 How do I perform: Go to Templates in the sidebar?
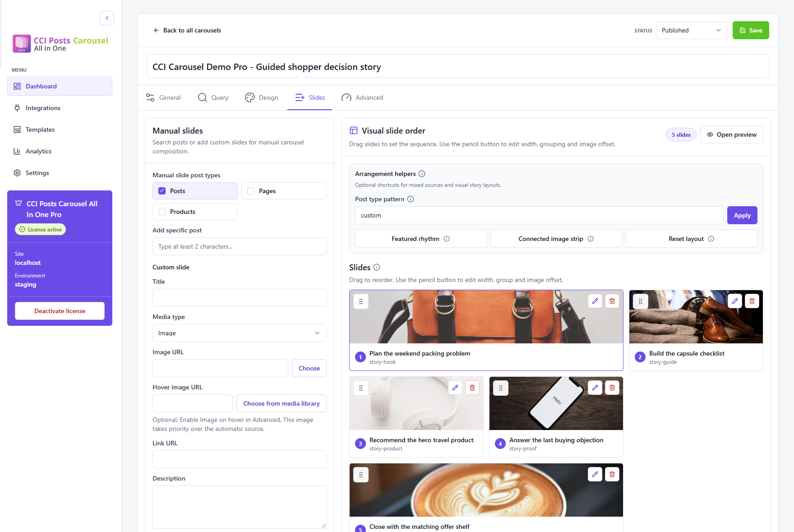(60, 130)
